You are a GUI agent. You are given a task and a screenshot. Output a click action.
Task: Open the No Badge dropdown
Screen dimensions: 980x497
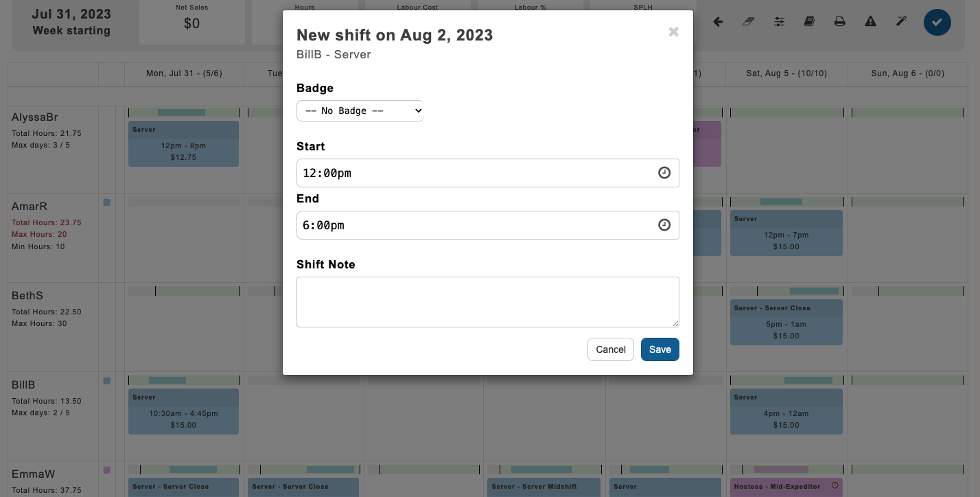360,111
